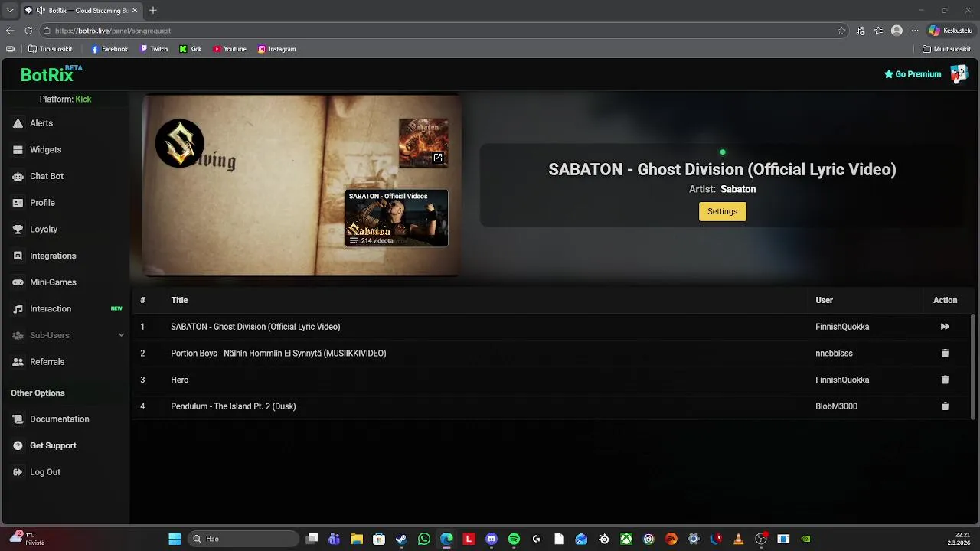Delete the Hero song request
980x551 pixels.
(x=945, y=380)
